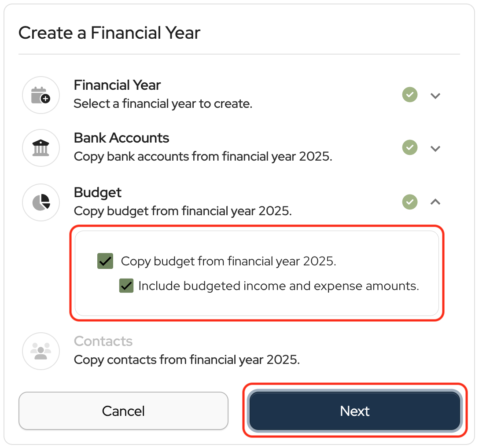Select the Contacts step heading

(x=103, y=341)
